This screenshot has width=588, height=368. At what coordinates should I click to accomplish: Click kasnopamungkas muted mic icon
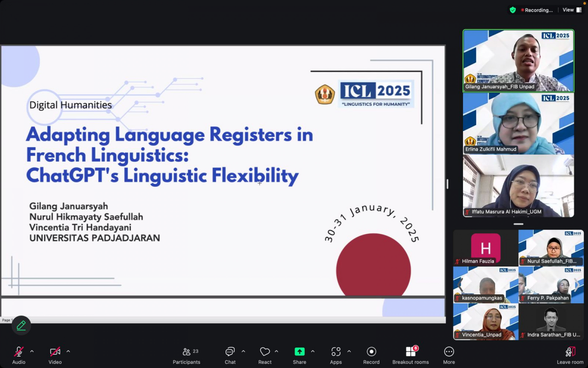(x=458, y=298)
